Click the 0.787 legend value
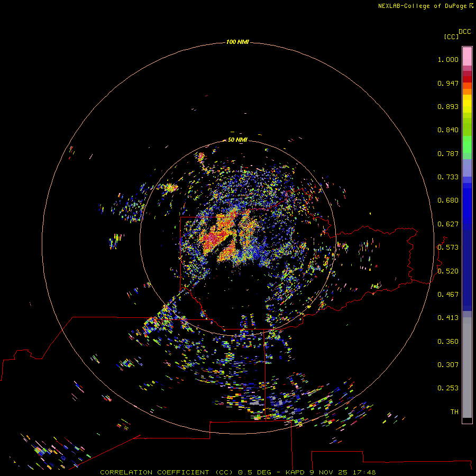The width and height of the screenshot is (476, 476). [448, 153]
